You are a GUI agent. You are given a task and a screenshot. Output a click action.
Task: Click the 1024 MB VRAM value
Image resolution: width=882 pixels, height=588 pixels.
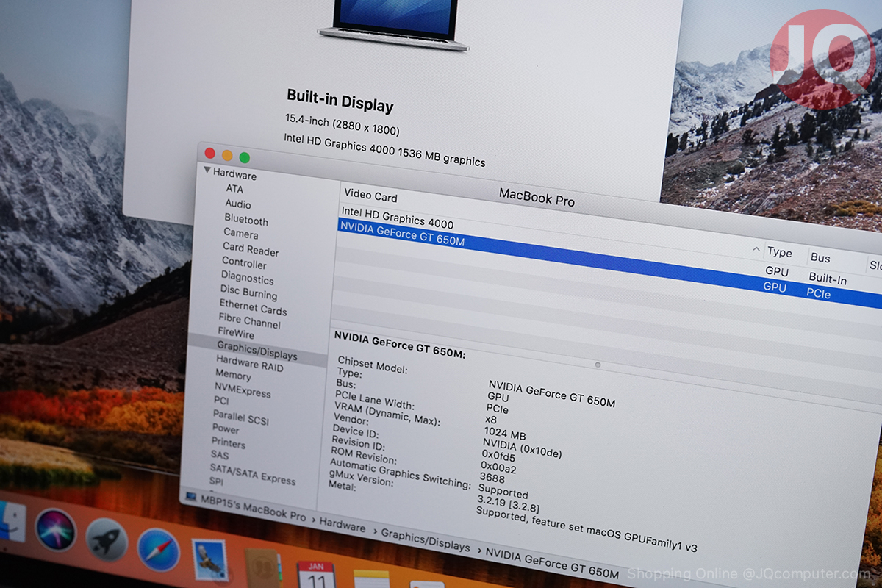coord(504,434)
